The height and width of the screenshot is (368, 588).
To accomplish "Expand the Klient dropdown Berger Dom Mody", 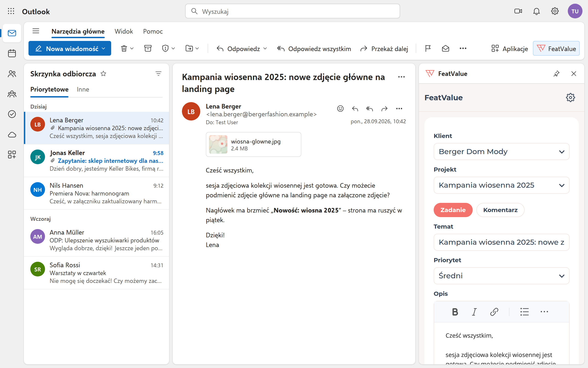I will pyautogui.click(x=501, y=152).
